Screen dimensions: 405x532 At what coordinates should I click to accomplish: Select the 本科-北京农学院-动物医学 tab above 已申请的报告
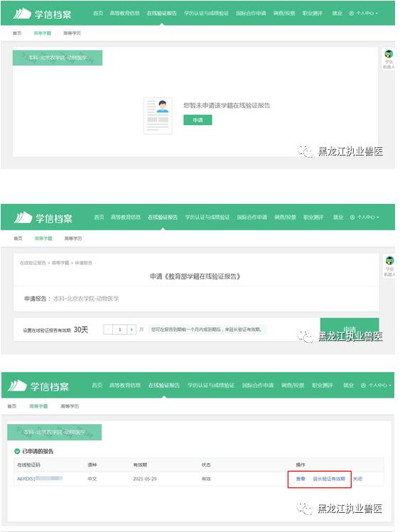point(54,433)
